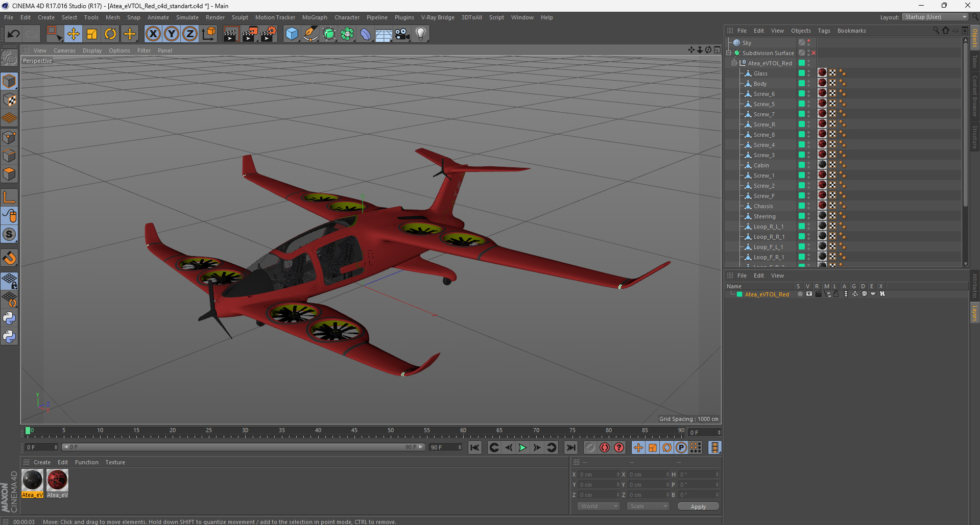Click the Coordinate System icon
The image size is (980, 525).
pyautogui.click(x=208, y=34)
